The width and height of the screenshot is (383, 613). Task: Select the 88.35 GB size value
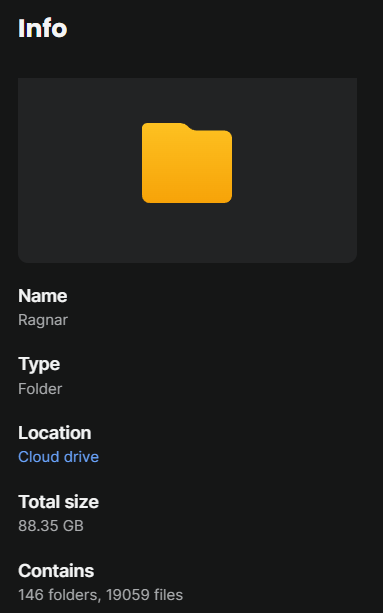(51, 526)
